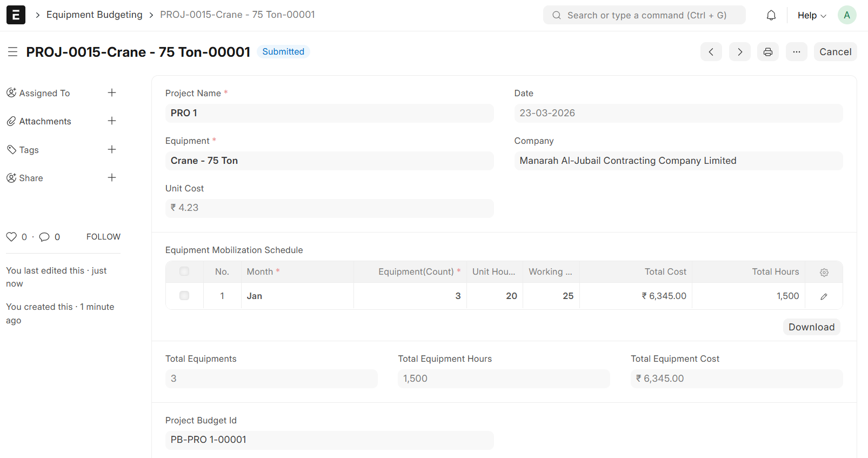
Task: Toggle the sidebar hamburger icon
Action: [x=13, y=52]
